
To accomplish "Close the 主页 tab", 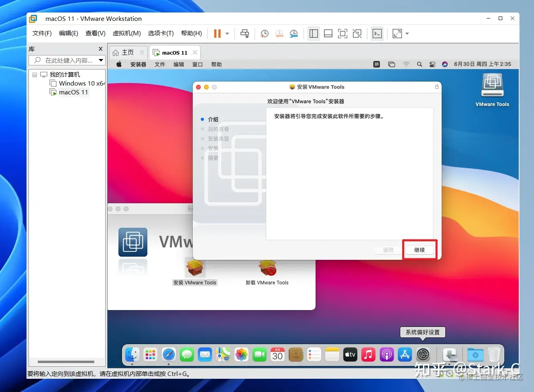I will [142, 52].
